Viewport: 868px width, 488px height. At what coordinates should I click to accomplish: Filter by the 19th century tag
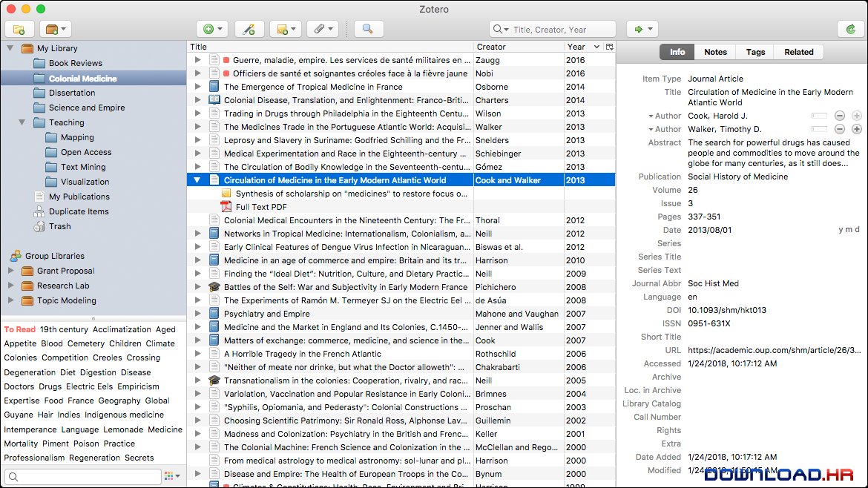64,329
